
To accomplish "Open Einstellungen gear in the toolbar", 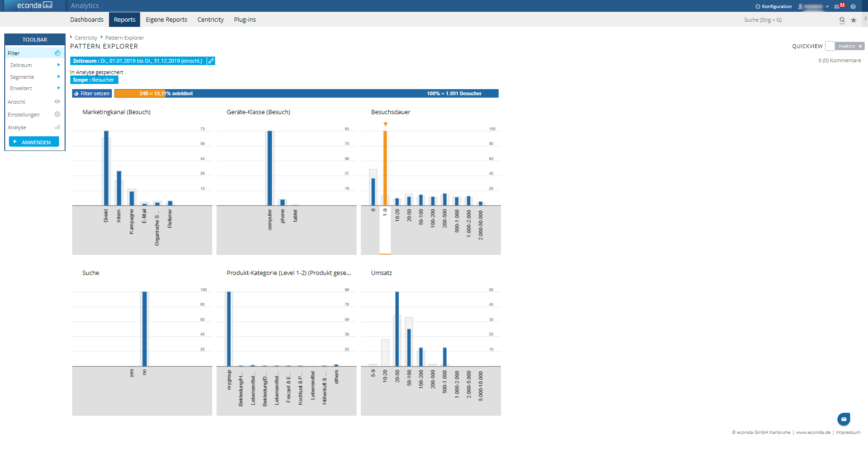I will 57,115.
